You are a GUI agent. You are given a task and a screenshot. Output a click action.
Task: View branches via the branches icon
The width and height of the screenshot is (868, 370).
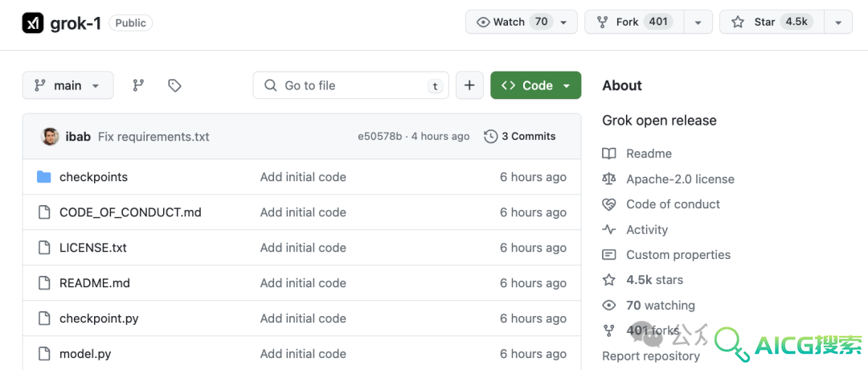tap(138, 85)
